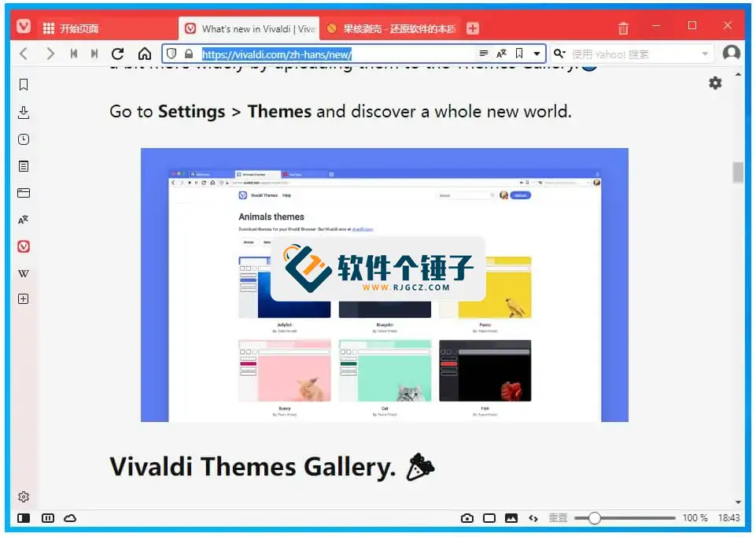This screenshot has height=537, width=756.
Task: Reload the current page
Action: pyautogui.click(x=118, y=54)
